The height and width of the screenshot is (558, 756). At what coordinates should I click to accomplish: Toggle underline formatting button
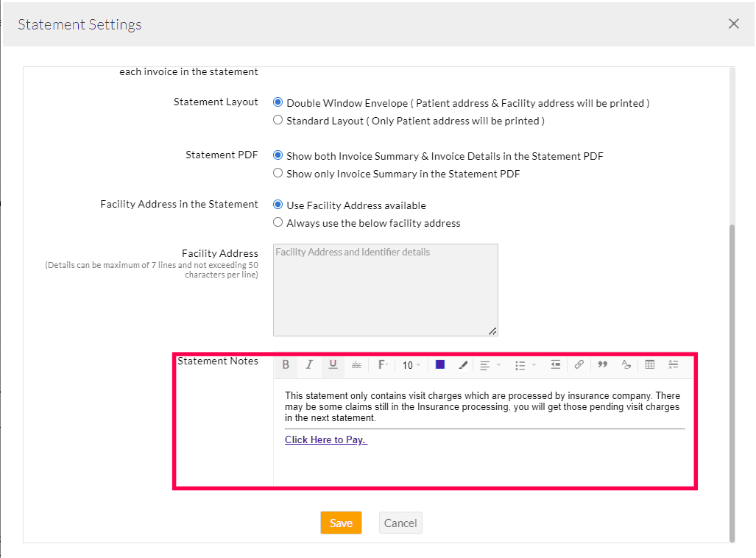click(x=333, y=365)
